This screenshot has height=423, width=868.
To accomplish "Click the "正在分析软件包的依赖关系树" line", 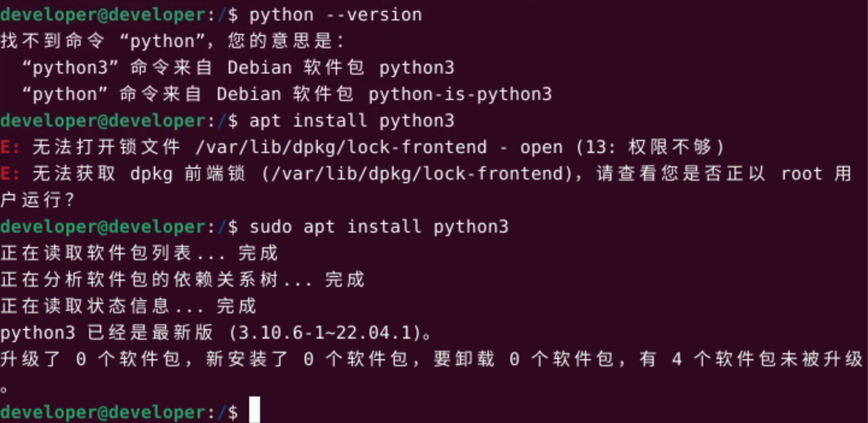I will (140, 280).
